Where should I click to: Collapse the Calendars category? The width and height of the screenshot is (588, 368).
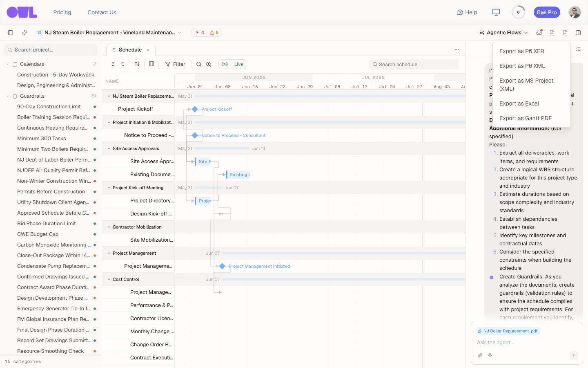click(x=7, y=64)
